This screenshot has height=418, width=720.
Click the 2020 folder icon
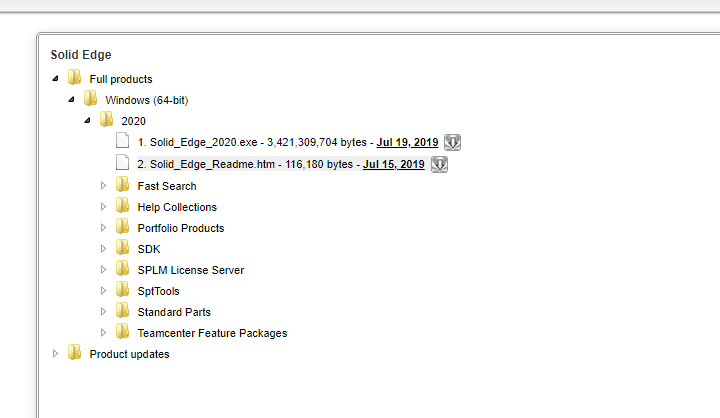[107, 119]
